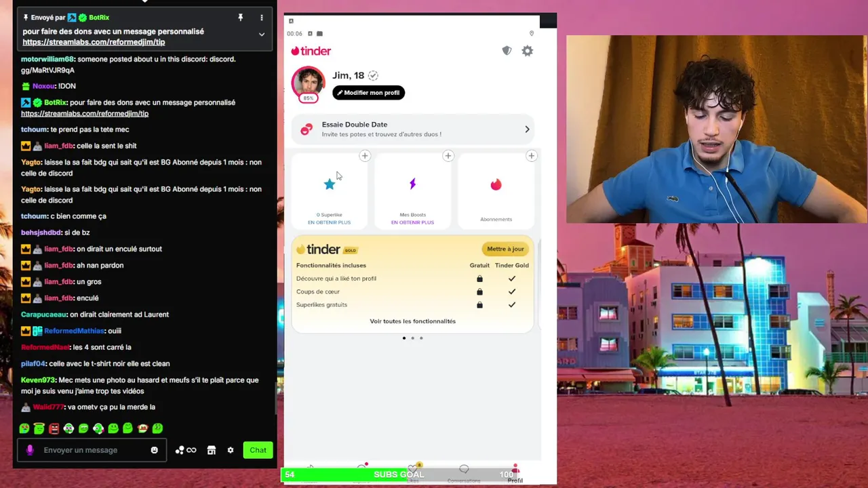Select the heart-eyes green emote
Screen dimensions: 868x488
[24, 428]
